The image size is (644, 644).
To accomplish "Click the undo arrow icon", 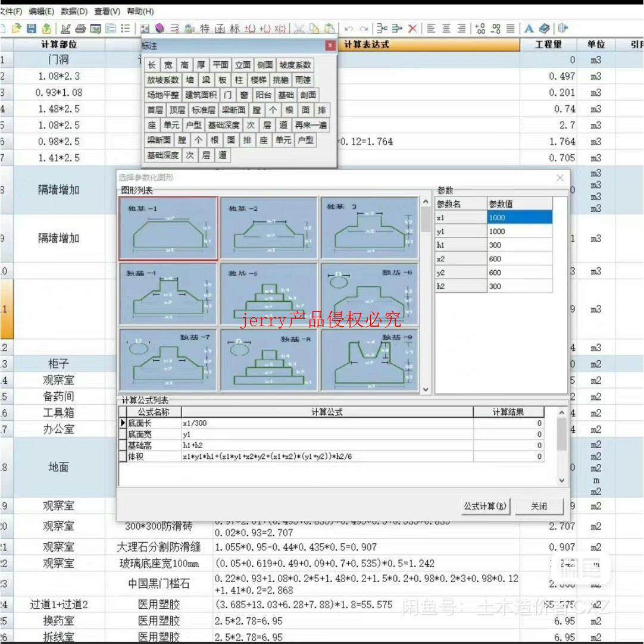I will 349,29.
